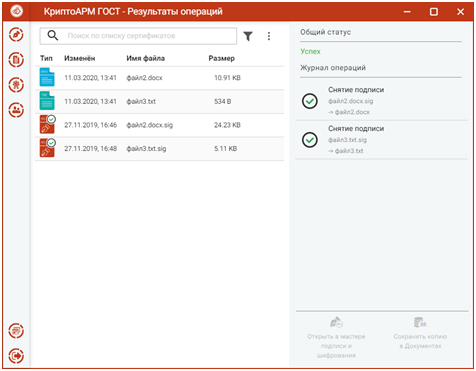Click the exit sidebar icon
The width and height of the screenshot is (476, 371).
(x=16, y=356)
